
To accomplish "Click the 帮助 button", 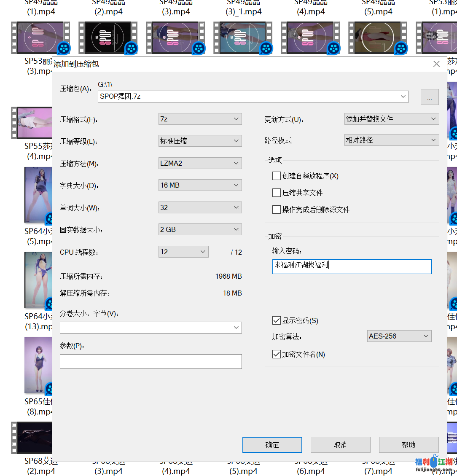I will 409,445.
